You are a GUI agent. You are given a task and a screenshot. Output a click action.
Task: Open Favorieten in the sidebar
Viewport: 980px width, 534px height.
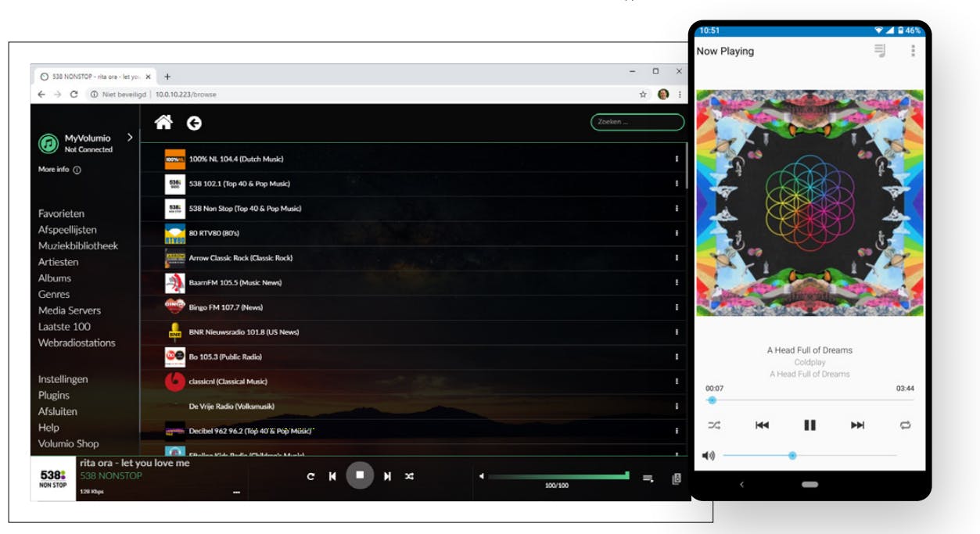click(x=61, y=213)
